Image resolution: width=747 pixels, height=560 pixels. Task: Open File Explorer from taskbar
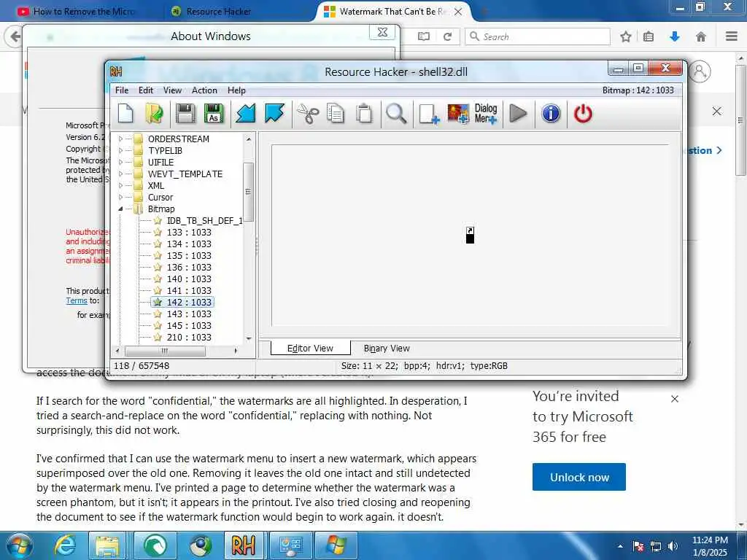click(108, 545)
